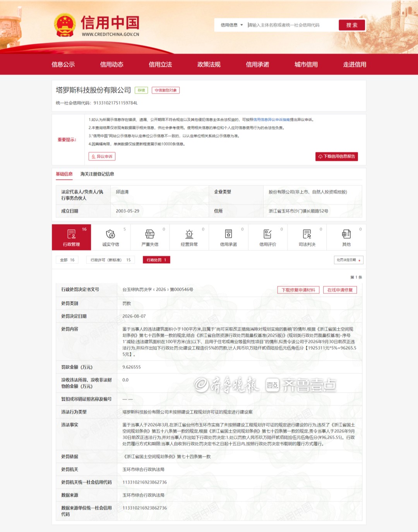The width and height of the screenshot is (418, 532).
Task: Click the 守信激励对象 tag
Action: click(x=166, y=90)
